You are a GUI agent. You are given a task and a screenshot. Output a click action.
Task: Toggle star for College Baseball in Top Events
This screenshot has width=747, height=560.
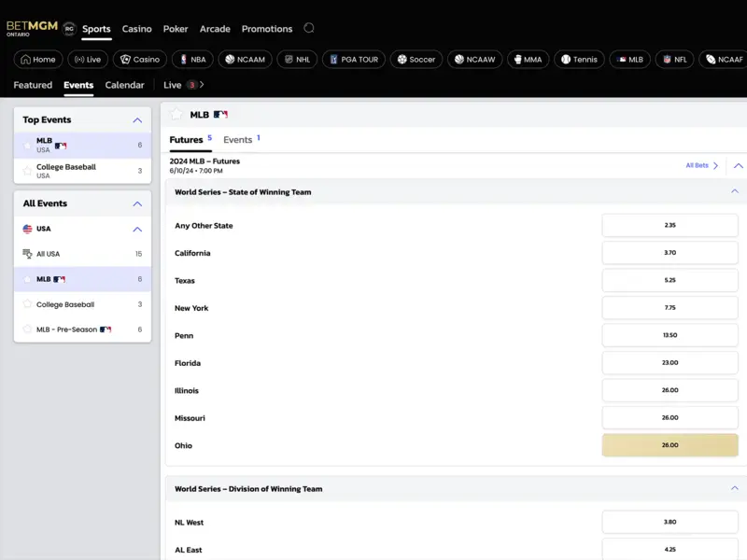[x=27, y=171]
